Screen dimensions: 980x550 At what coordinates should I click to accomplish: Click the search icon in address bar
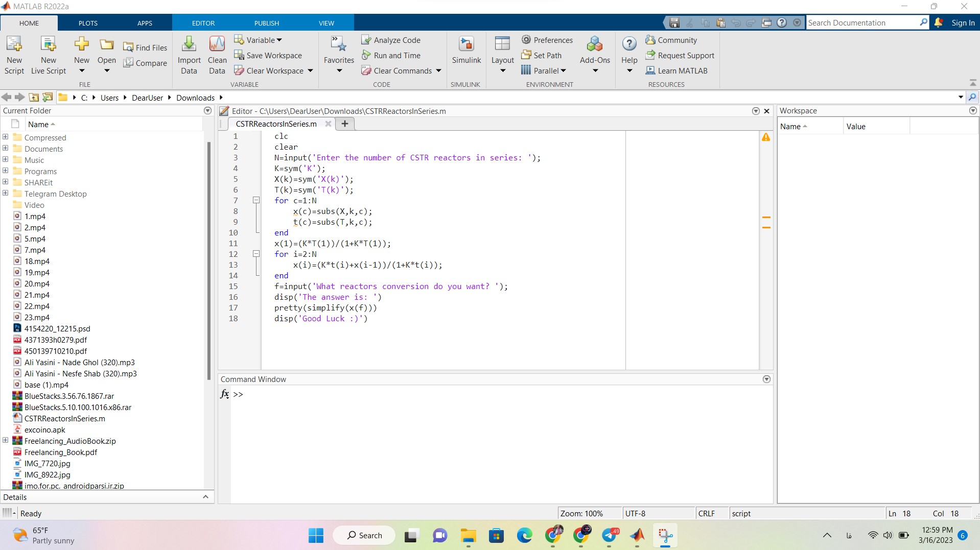coord(972,97)
